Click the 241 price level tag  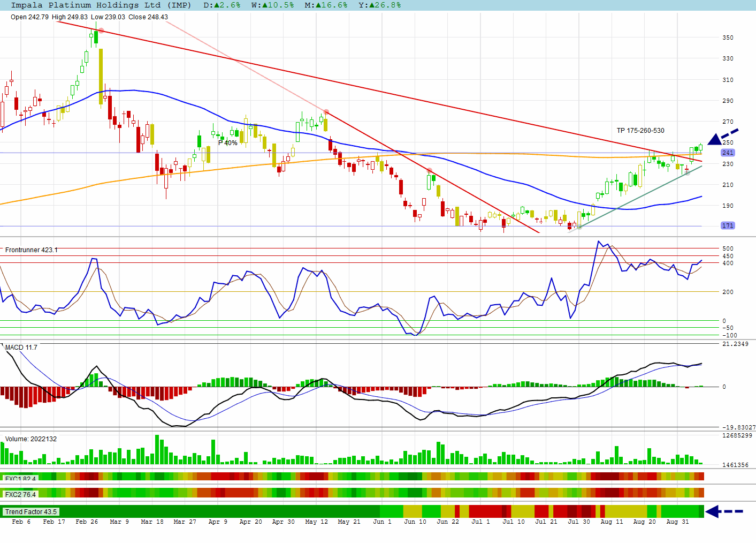pyautogui.click(x=728, y=153)
